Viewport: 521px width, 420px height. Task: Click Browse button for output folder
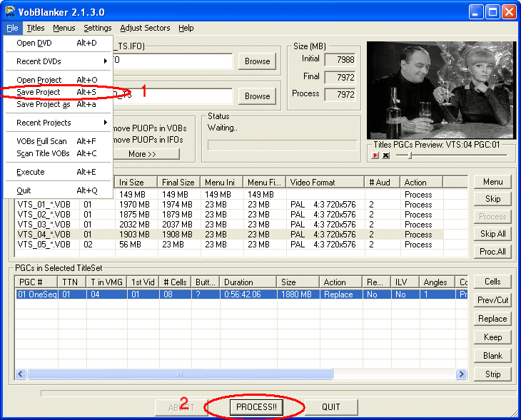pyautogui.click(x=257, y=96)
